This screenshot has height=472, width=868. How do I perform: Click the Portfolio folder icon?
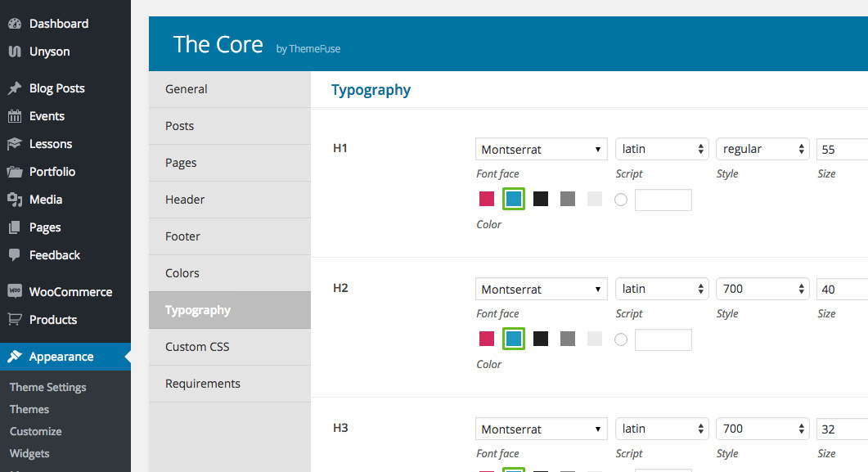click(x=15, y=172)
